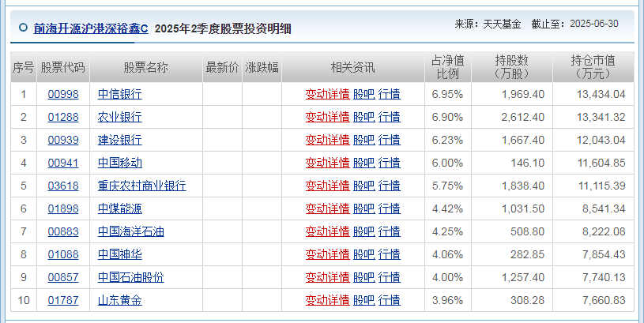This screenshot has height=323, width=644.
Task: Open 股吧 for 中信银行
Action: tap(364, 95)
